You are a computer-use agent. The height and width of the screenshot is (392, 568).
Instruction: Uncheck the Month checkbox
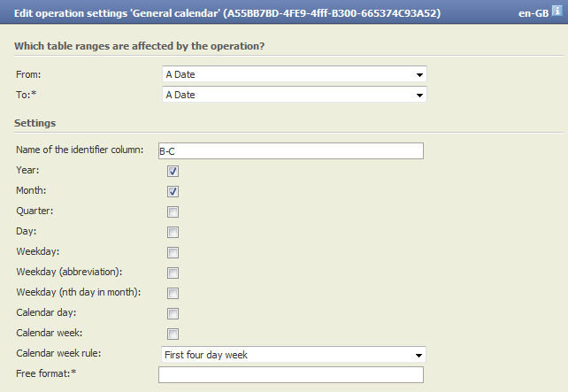173,191
